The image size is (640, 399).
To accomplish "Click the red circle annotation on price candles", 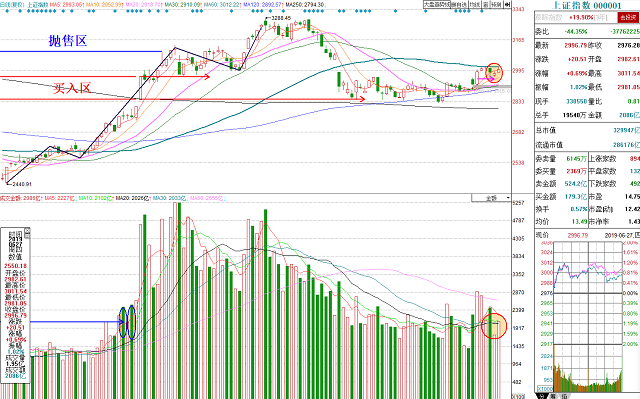I will 494,73.
